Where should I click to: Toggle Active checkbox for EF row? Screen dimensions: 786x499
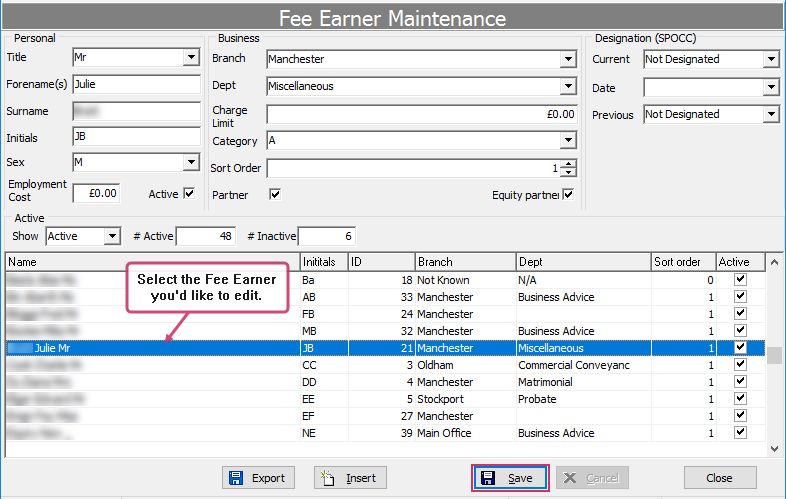coord(740,416)
